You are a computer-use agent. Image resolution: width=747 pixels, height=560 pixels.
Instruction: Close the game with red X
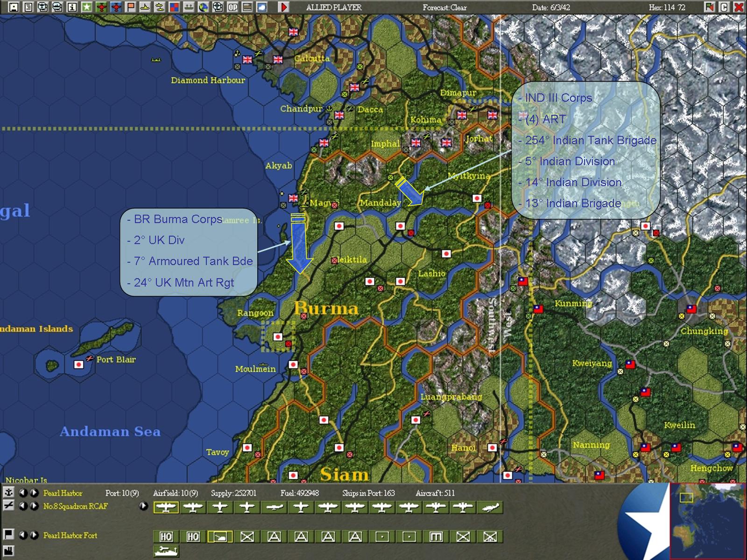coord(739,7)
